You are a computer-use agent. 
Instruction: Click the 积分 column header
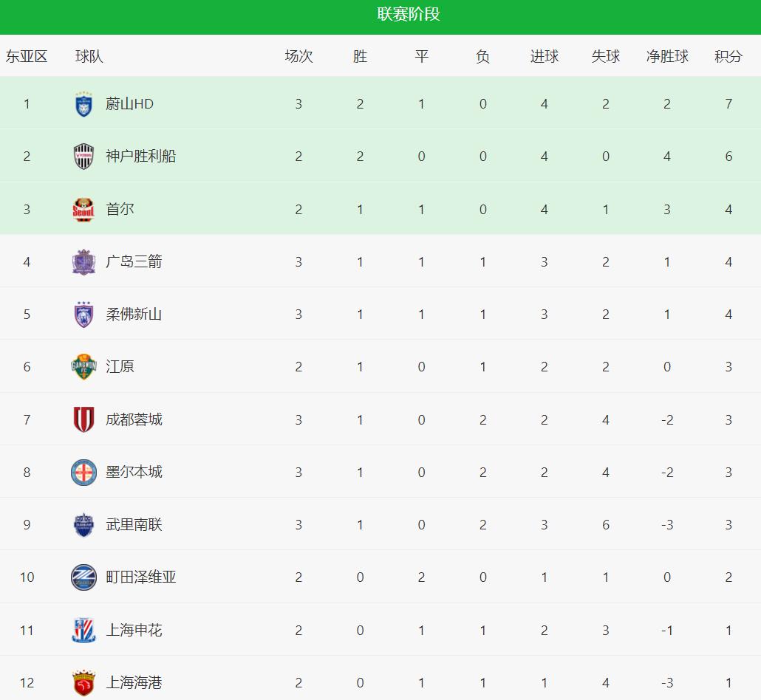[728, 56]
